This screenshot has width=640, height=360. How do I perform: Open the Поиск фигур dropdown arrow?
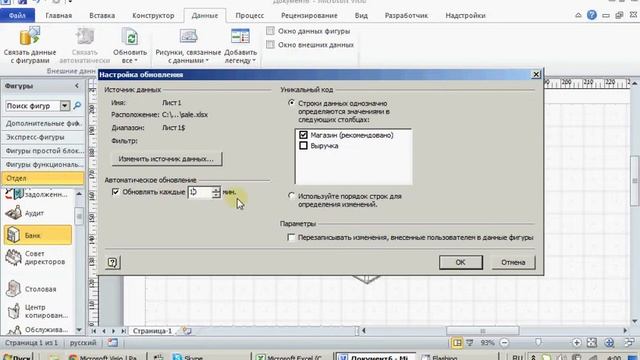click(64, 106)
